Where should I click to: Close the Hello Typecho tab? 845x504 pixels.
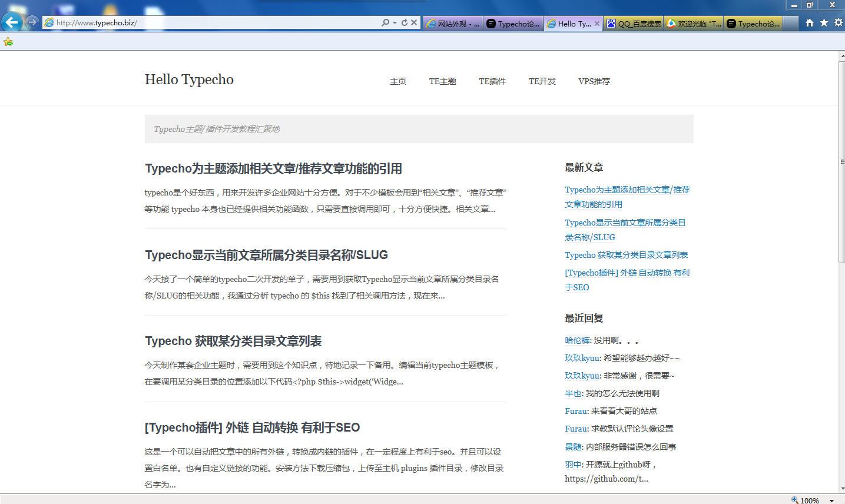pos(597,24)
